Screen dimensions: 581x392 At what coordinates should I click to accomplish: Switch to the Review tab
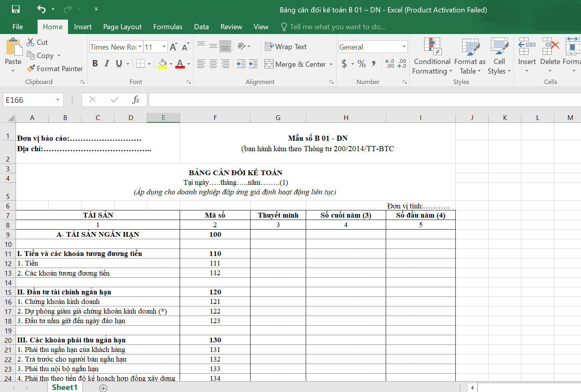point(231,27)
